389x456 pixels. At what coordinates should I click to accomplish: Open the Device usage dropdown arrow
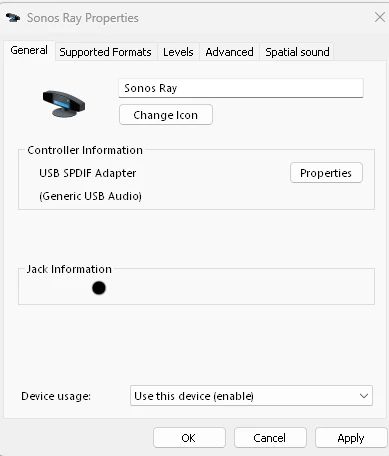point(364,396)
